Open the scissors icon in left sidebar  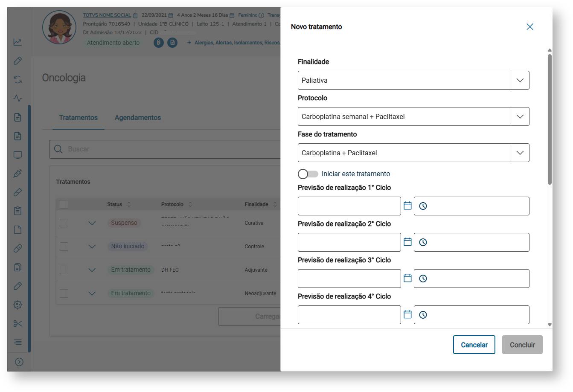click(17, 323)
